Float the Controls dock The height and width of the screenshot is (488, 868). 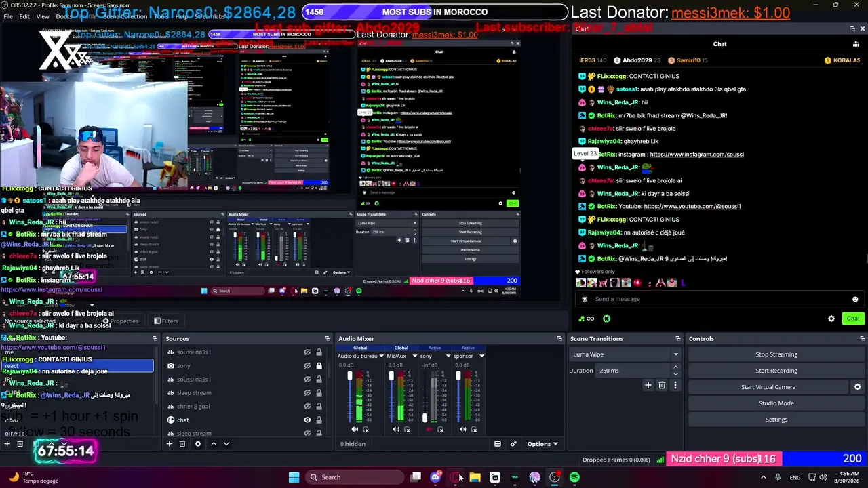(x=863, y=338)
